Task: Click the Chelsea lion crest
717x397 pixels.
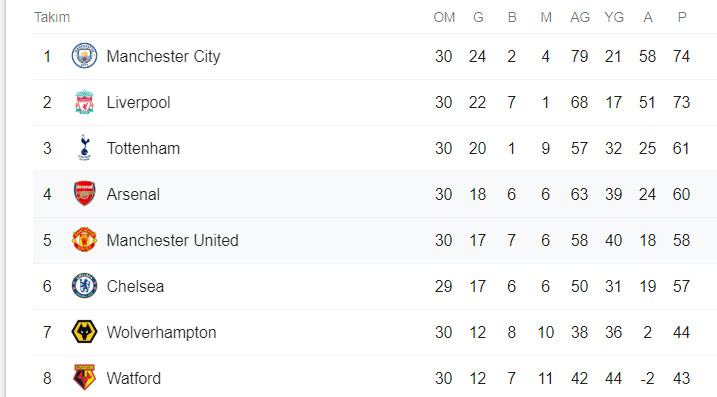Action: tap(84, 286)
